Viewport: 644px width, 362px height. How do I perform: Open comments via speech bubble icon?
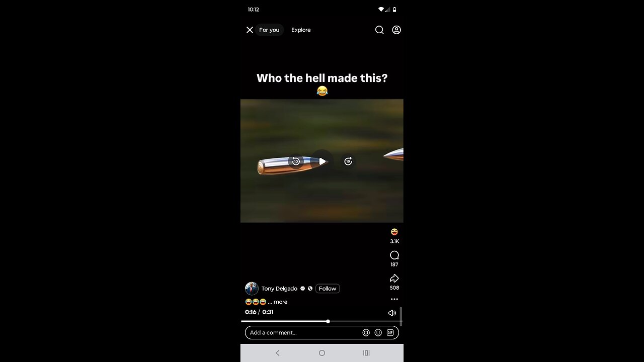pos(394,255)
